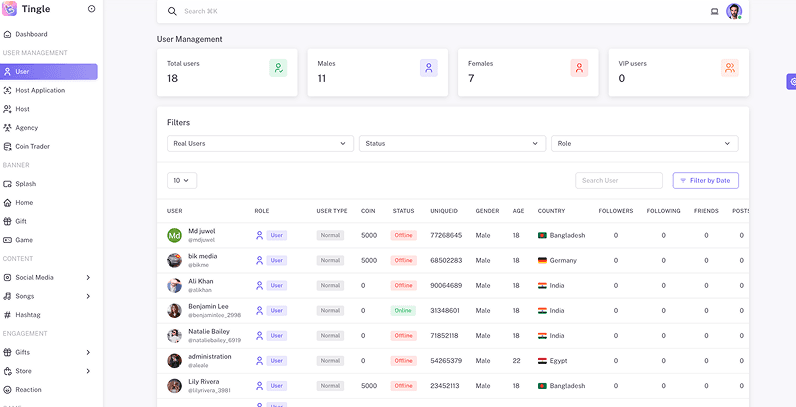Click bik media's role person icon
The height and width of the screenshot is (407, 796).
tap(259, 260)
